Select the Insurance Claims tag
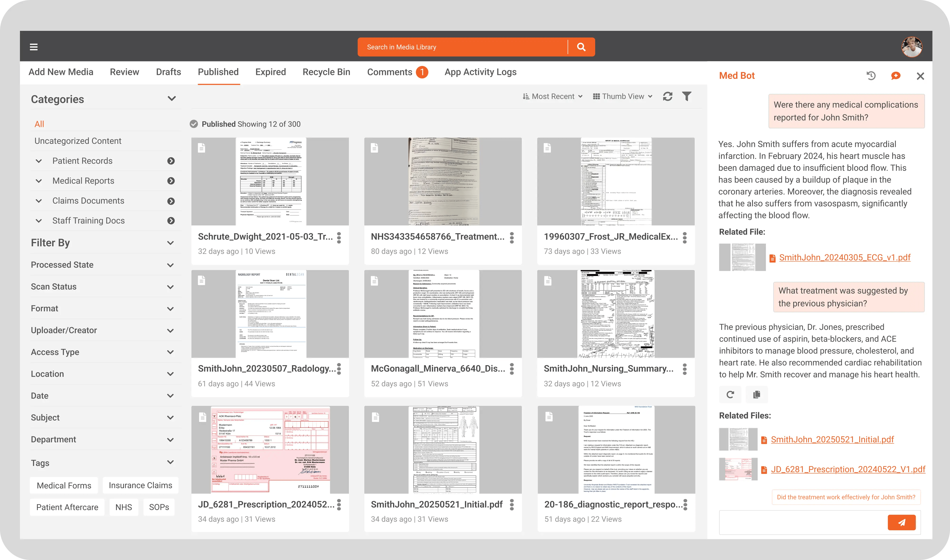The image size is (950, 560). point(140,486)
